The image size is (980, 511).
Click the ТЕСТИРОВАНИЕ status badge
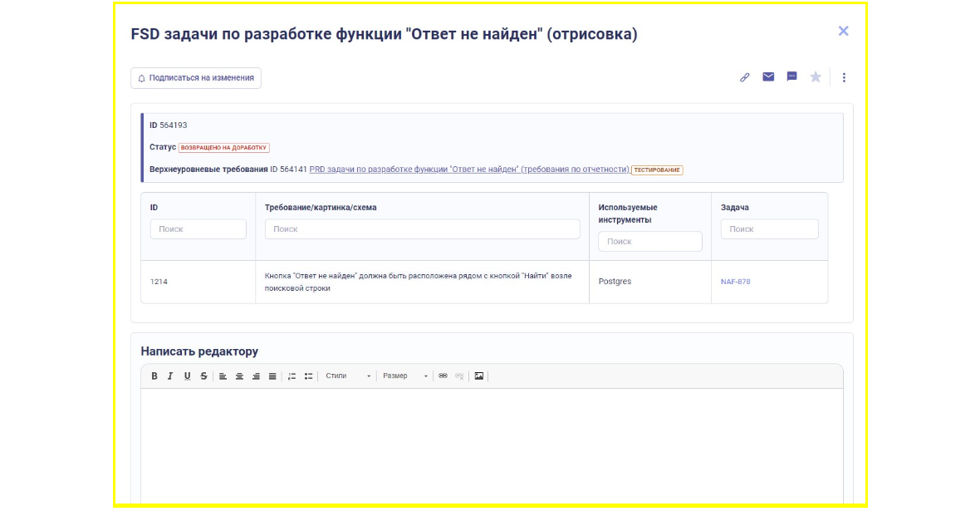click(657, 170)
